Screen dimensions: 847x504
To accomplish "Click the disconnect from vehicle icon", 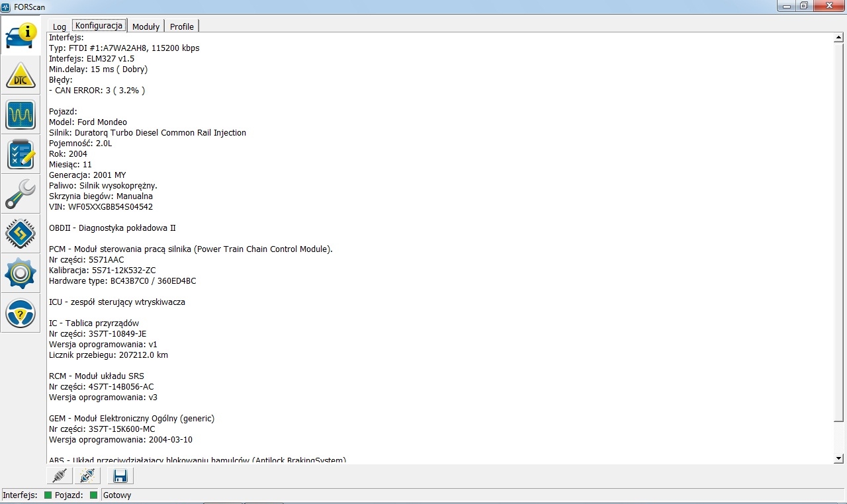I will click(87, 476).
